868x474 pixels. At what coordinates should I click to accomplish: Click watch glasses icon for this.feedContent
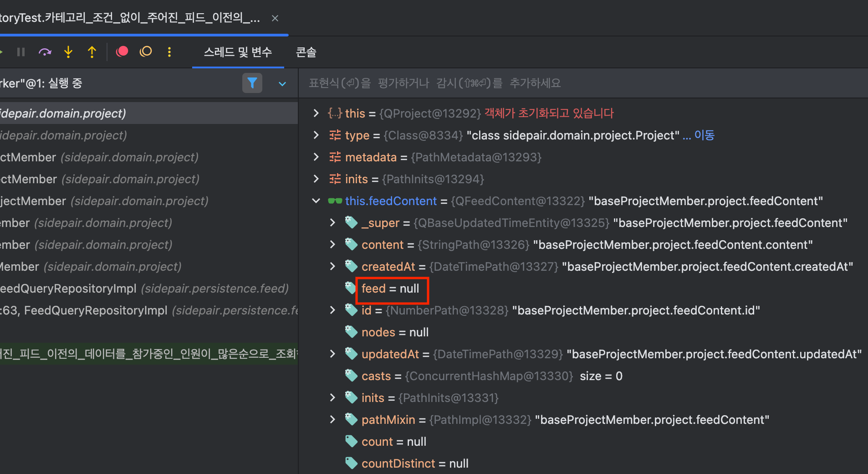[x=335, y=201]
